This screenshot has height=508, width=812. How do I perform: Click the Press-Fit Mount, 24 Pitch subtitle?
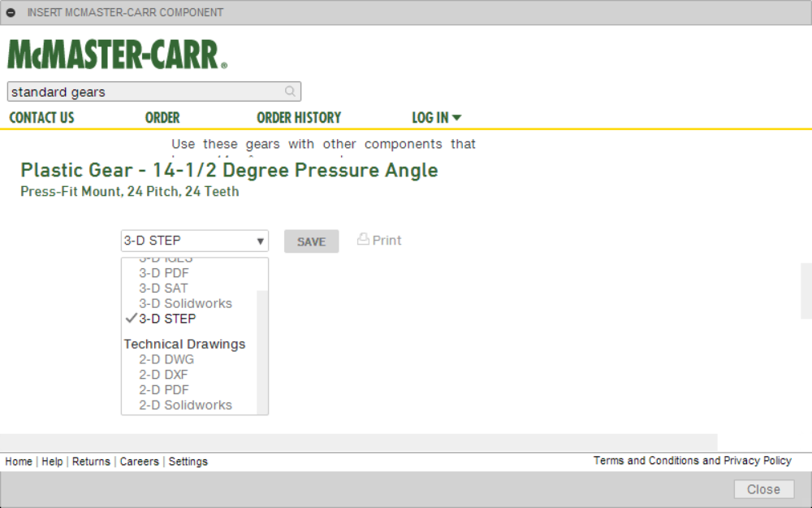click(x=130, y=191)
